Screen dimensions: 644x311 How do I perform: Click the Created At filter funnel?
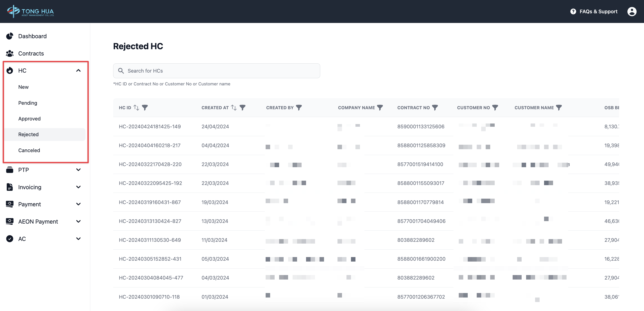coord(242,108)
